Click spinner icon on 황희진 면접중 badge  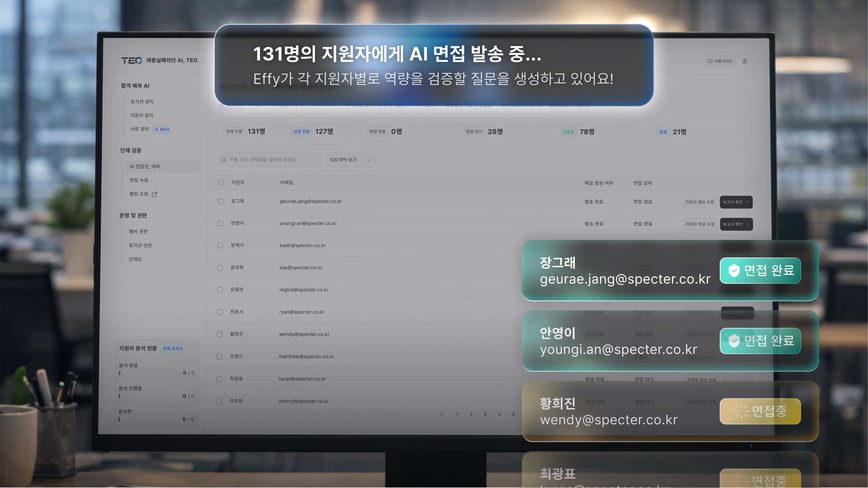point(741,411)
